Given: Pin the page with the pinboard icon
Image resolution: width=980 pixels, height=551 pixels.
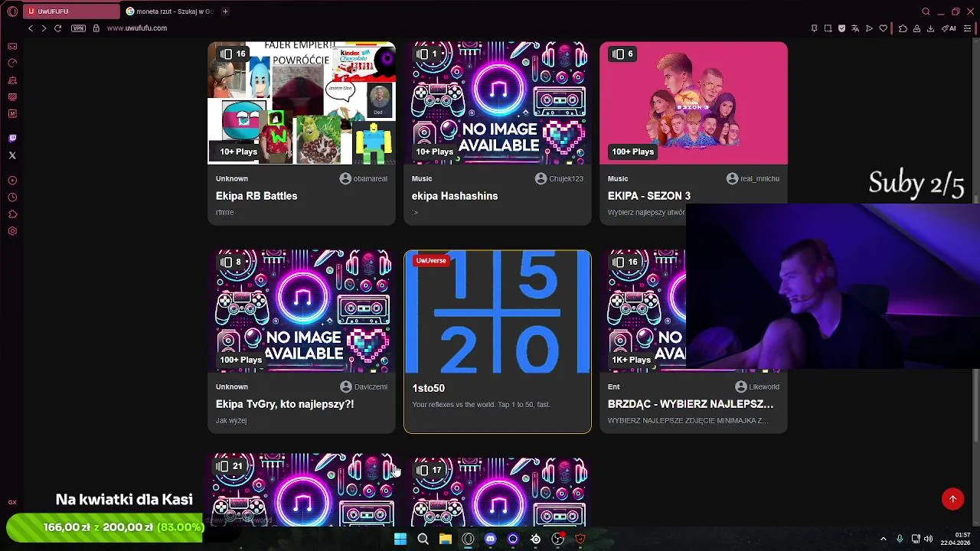Looking at the screenshot, I should (x=814, y=28).
